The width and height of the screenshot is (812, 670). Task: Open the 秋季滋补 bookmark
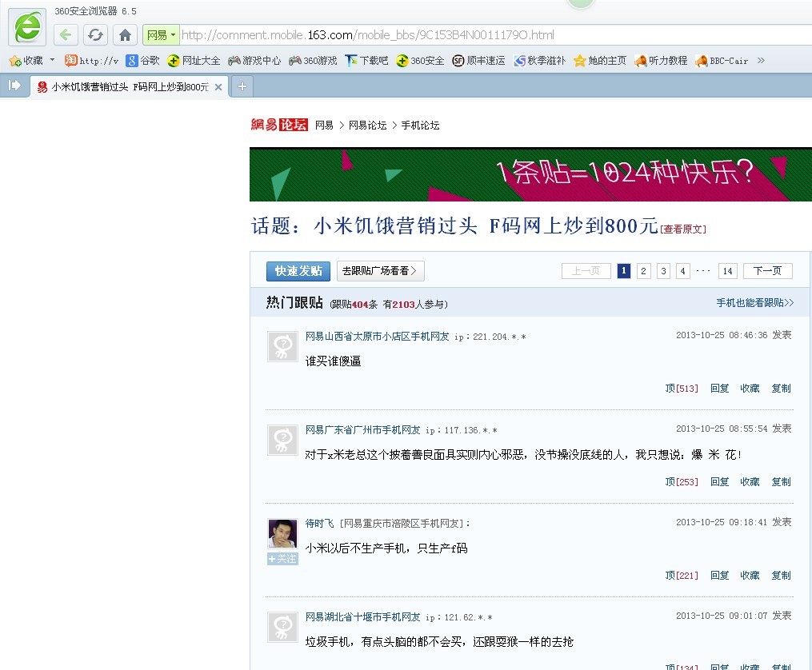point(540,61)
